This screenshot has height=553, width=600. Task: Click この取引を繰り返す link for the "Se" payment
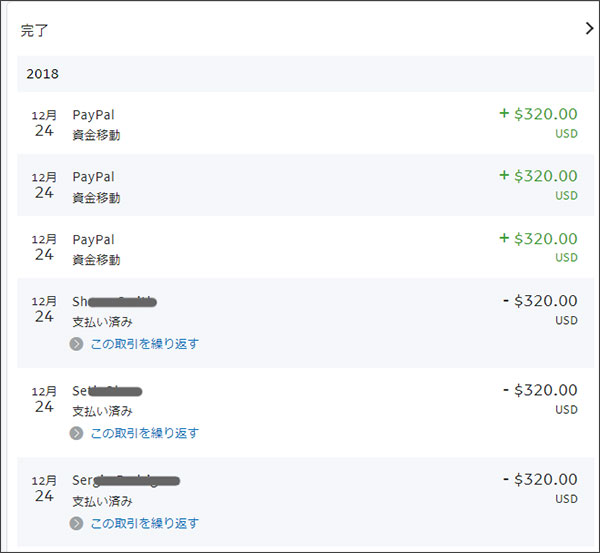point(144,434)
